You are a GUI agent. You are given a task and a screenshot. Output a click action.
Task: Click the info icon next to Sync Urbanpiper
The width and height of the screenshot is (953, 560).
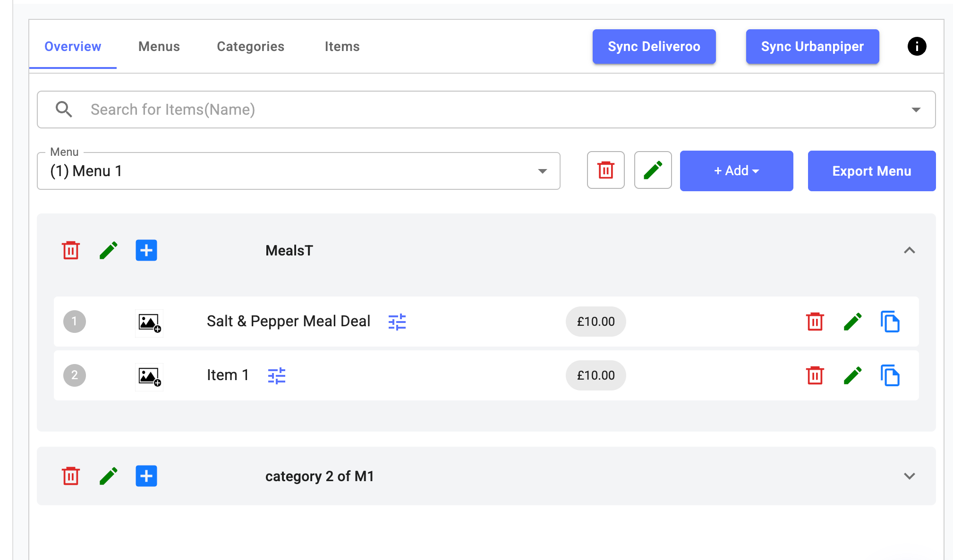coord(917,46)
